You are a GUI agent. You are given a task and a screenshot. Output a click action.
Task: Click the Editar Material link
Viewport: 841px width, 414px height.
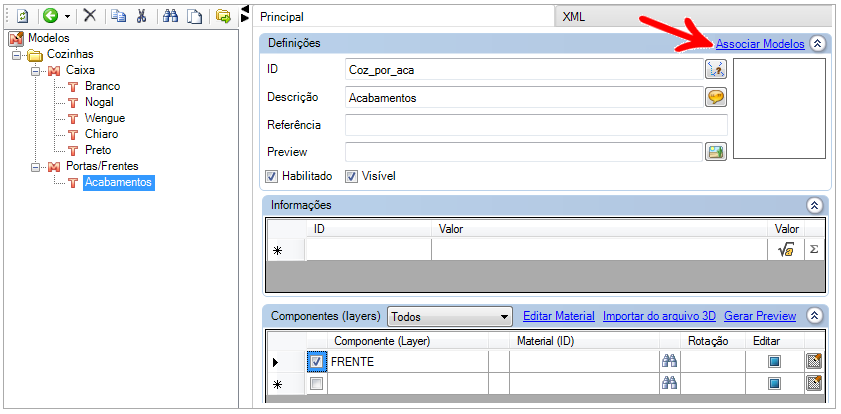click(x=559, y=316)
